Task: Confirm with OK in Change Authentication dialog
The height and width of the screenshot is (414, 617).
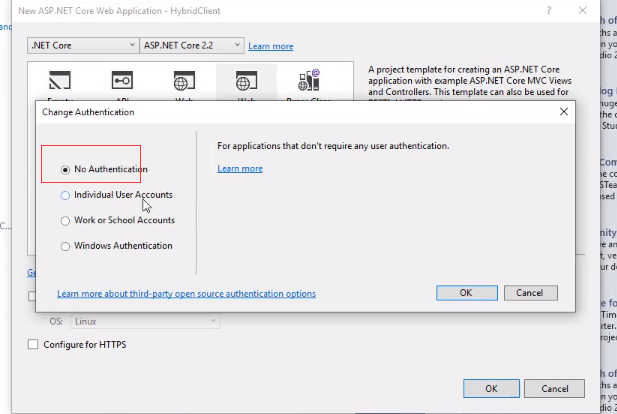Action: point(467,293)
